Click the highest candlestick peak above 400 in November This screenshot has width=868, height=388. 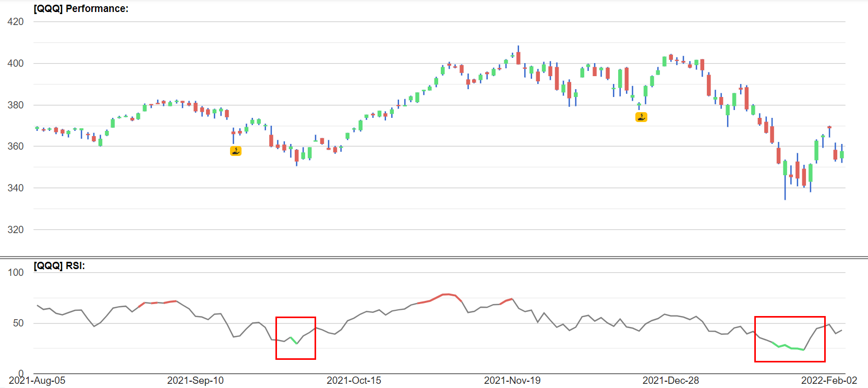pyautogui.click(x=518, y=55)
